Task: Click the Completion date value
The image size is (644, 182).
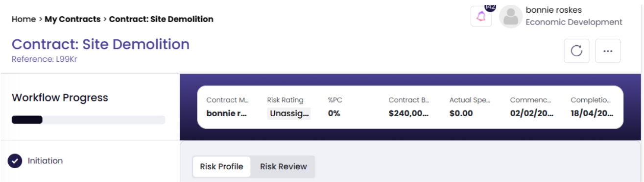Action: (x=592, y=113)
